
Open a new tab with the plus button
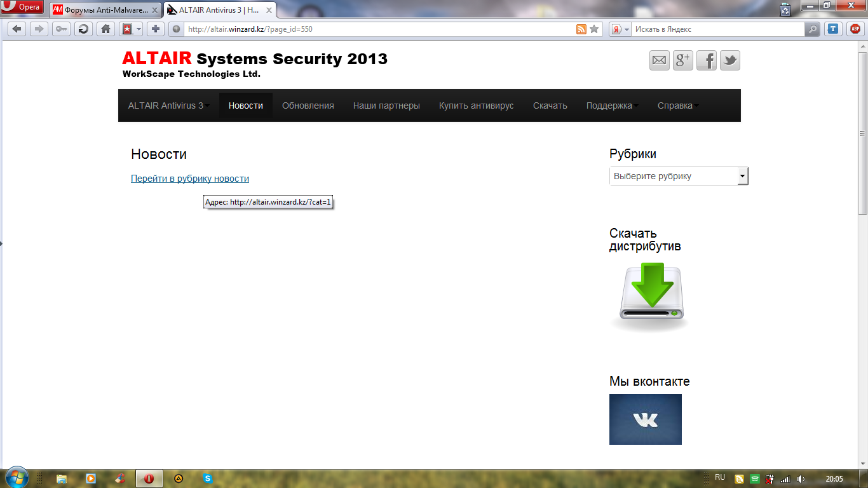pos(156,29)
